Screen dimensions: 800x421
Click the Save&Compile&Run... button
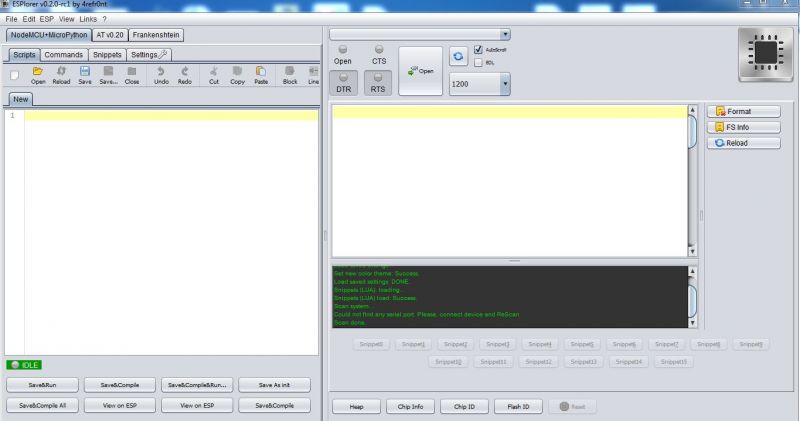(x=197, y=385)
